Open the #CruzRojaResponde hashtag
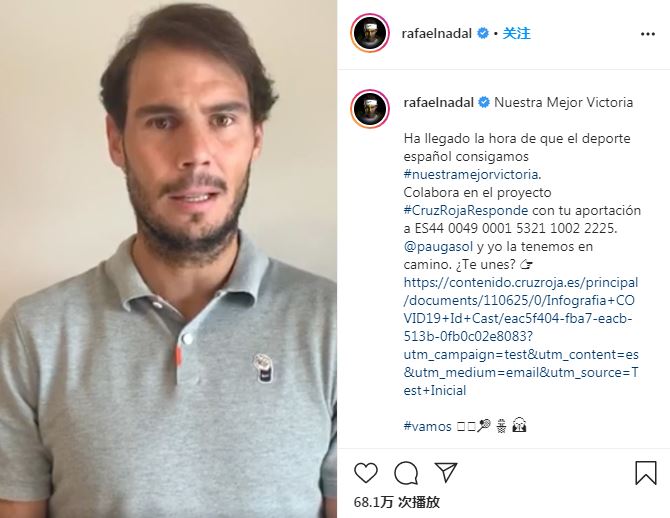The width and height of the screenshot is (670, 518). pyautogui.click(x=466, y=210)
